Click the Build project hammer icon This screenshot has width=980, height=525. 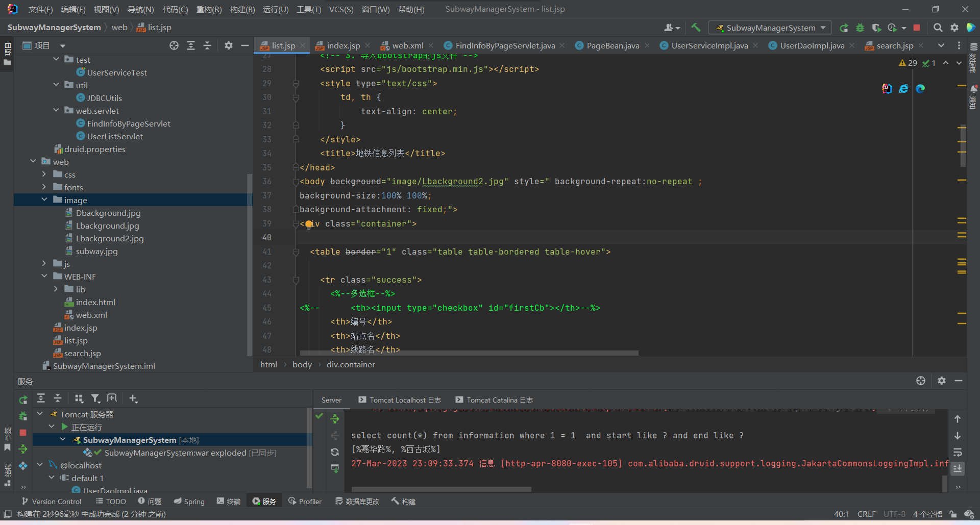[x=696, y=28]
